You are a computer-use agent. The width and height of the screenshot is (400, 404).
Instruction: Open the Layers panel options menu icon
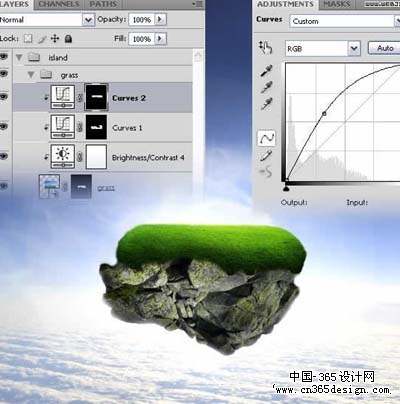pos(198,4)
